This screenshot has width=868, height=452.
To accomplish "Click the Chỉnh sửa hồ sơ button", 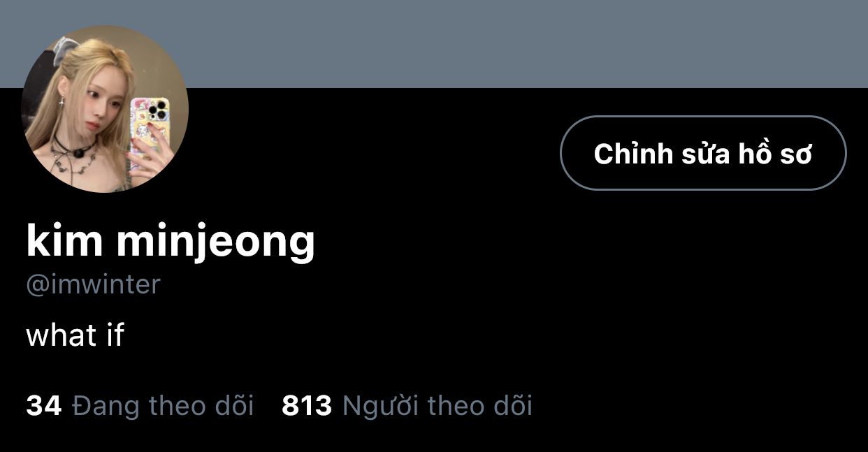I will tap(703, 153).
